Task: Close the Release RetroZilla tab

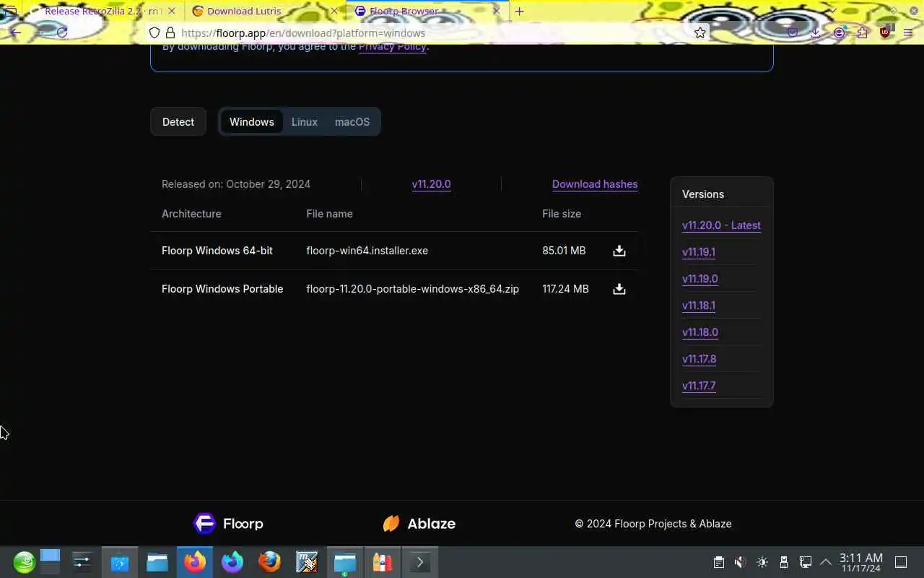Action: 171,11
